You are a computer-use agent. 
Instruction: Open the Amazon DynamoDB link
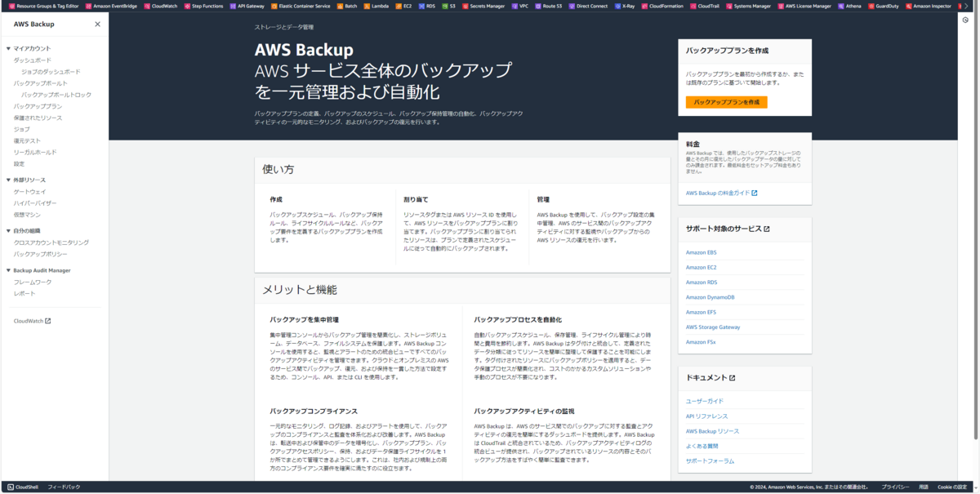click(x=710, y=297)
